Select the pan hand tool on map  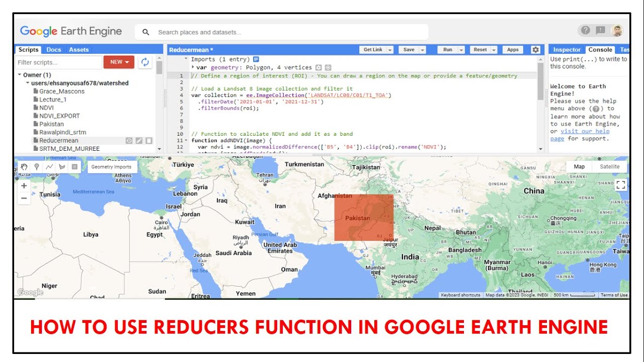click(x=24, y=166)
